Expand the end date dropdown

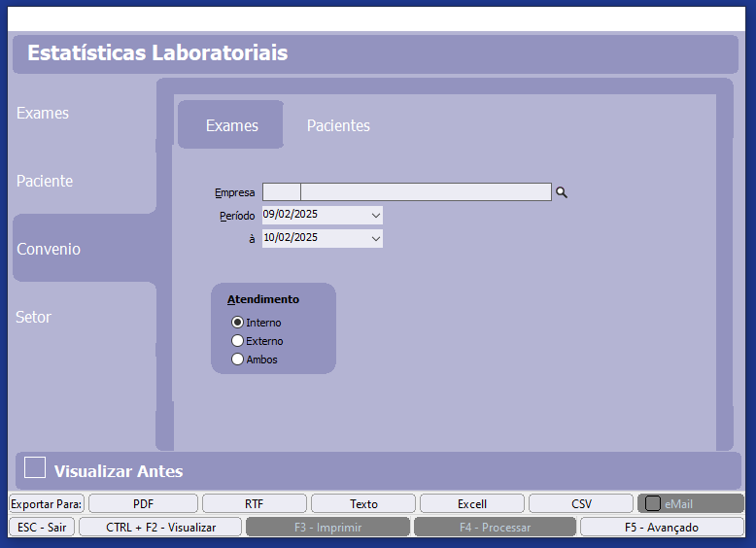point(376,238)
